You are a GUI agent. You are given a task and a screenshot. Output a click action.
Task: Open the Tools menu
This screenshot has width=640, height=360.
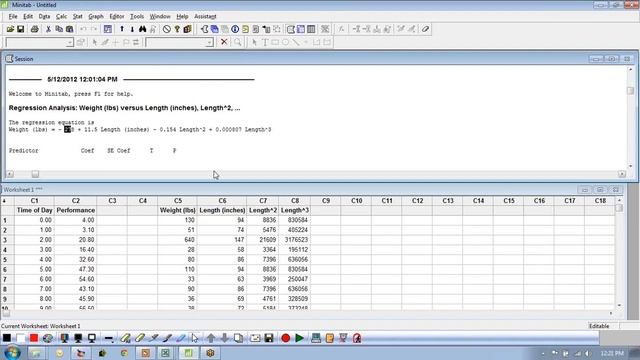[137, 16]
